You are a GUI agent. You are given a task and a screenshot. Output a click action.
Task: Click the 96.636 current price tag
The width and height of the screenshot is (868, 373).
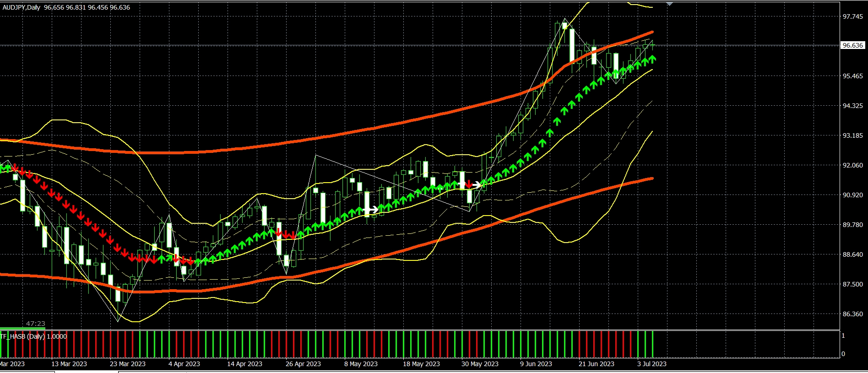(853, 45)
